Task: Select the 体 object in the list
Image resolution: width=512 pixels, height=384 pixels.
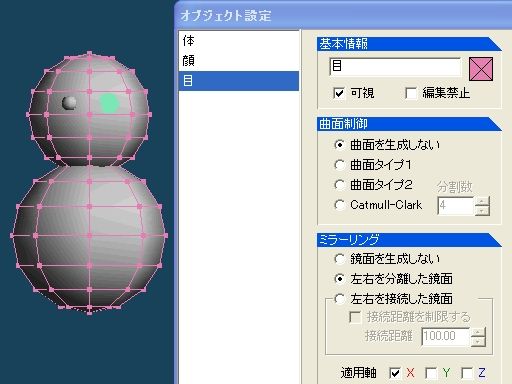Action: [239, 41]
